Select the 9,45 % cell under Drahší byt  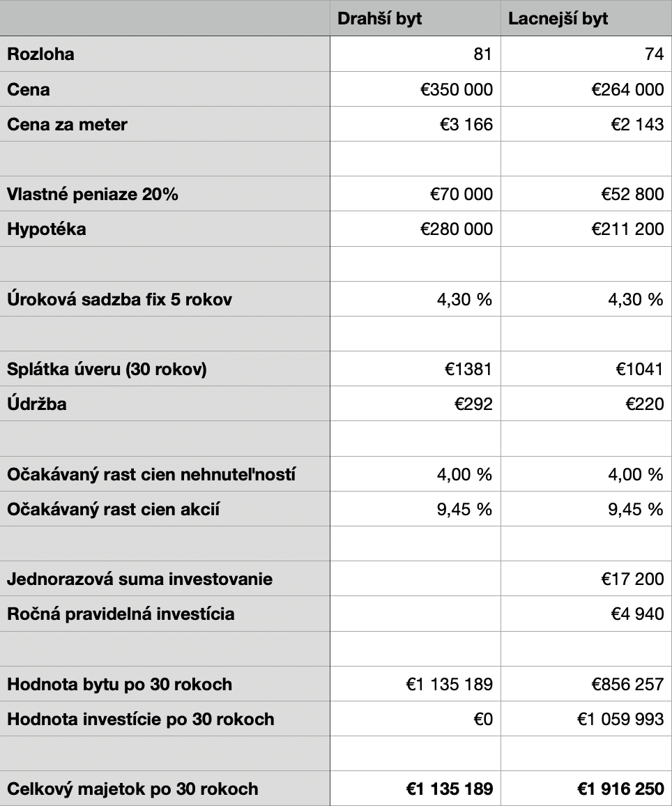click(415, 509)
